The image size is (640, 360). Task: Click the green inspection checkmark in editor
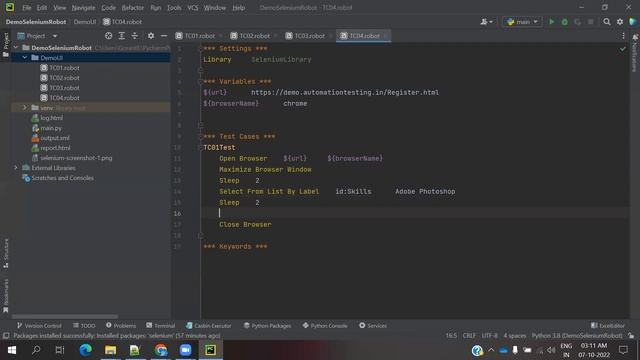click(622, 49)
